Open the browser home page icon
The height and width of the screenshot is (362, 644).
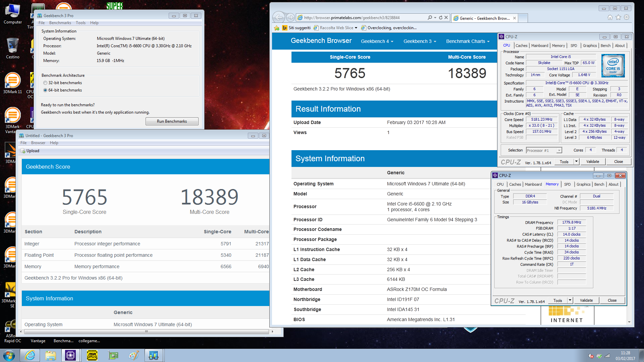[610, 17]
